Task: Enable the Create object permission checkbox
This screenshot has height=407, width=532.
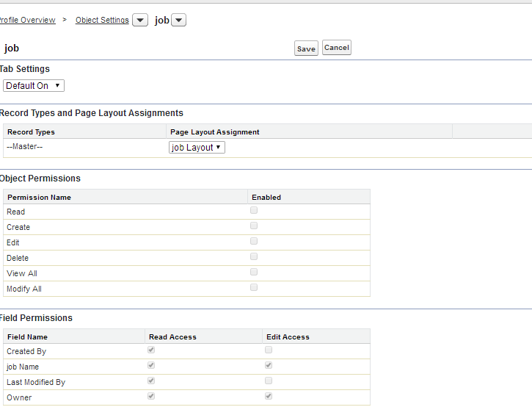Action: coord(254,226)
